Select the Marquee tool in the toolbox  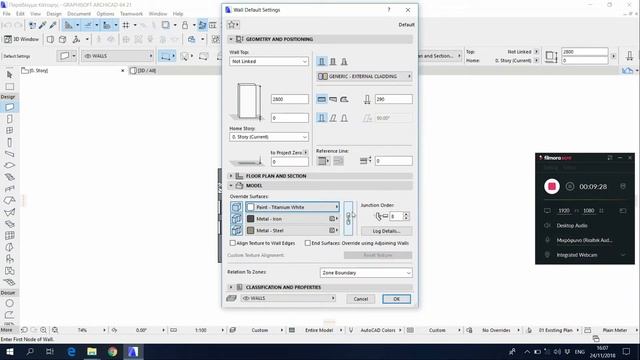point(9,87)
